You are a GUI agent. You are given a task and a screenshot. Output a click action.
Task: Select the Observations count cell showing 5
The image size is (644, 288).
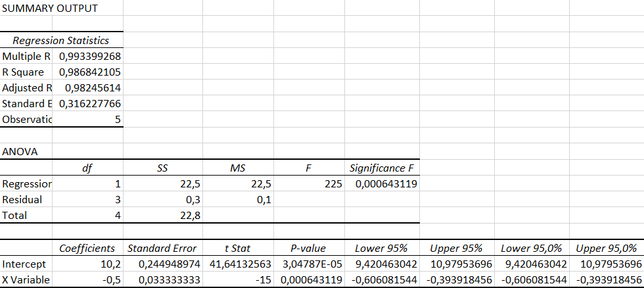point(116,120)
